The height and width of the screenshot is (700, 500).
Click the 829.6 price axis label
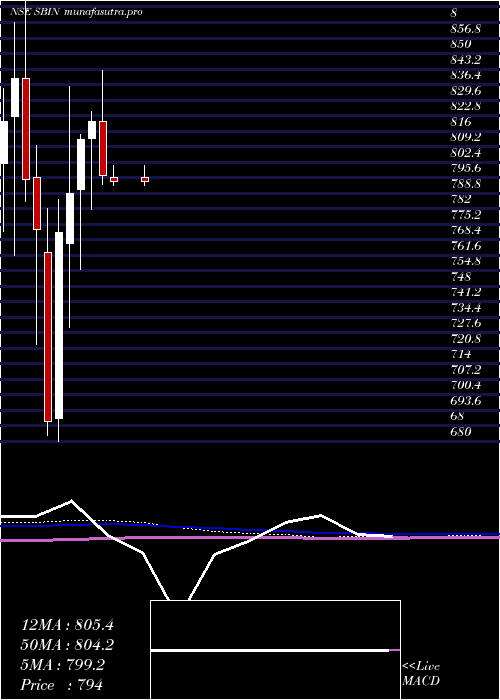click(465, 91)
